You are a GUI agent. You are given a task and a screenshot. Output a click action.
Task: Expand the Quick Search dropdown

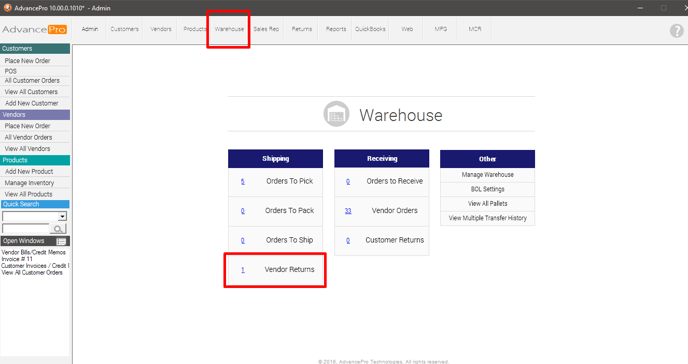click(x=62, y=216)
